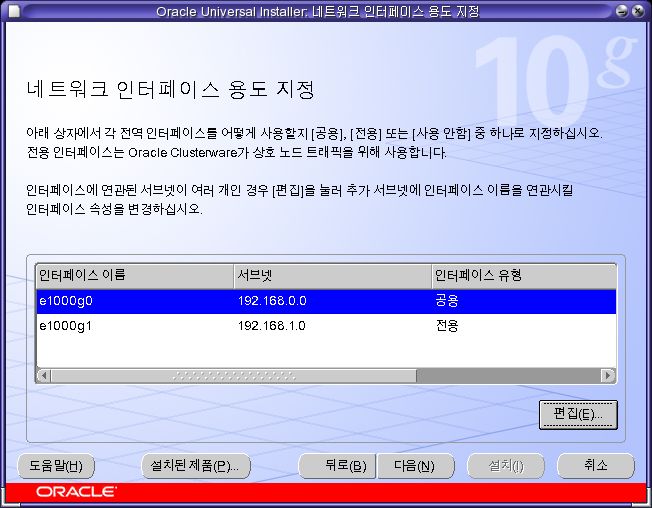The height and width of the screenshot is (508, 652).
Task: Open the window menu in title bar
Action: [12, 11]
